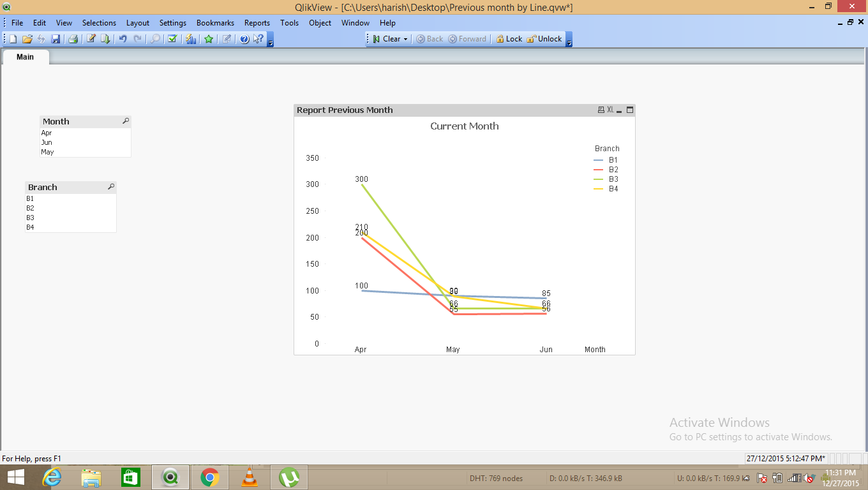Go Back in selection history

pos(430,39)
